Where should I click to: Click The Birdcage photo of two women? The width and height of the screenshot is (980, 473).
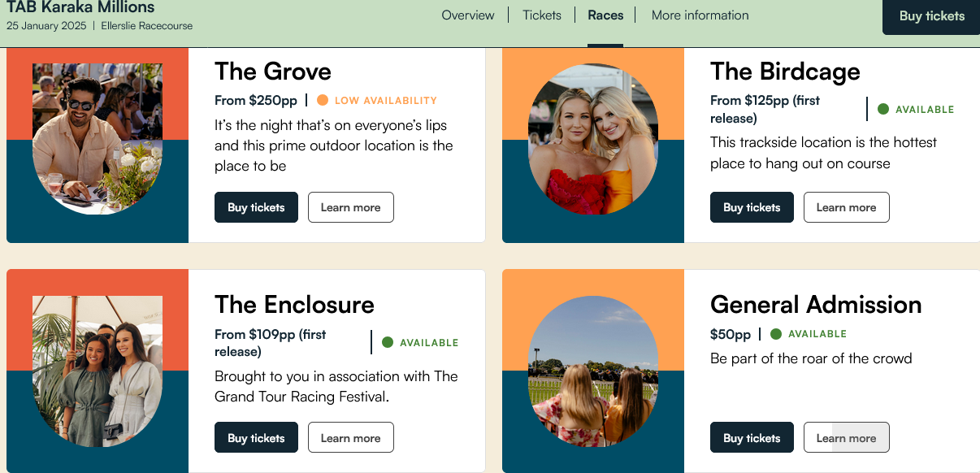point(593,139)
